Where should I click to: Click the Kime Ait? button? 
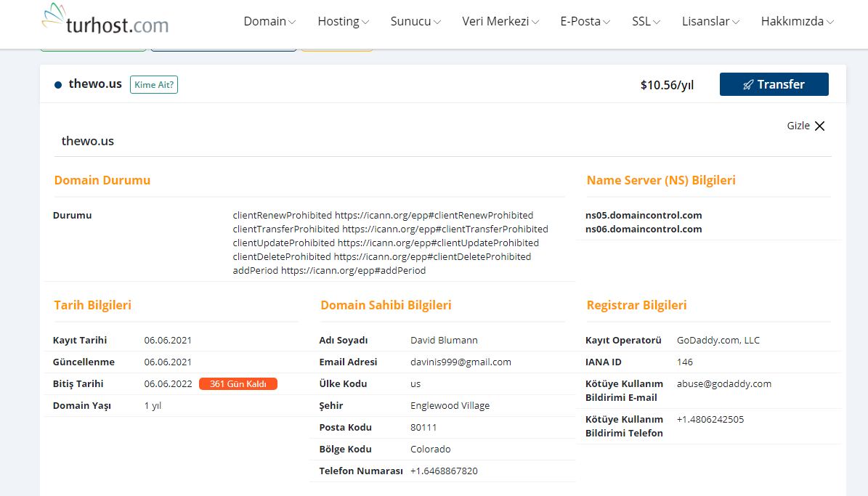pos(154,85)
